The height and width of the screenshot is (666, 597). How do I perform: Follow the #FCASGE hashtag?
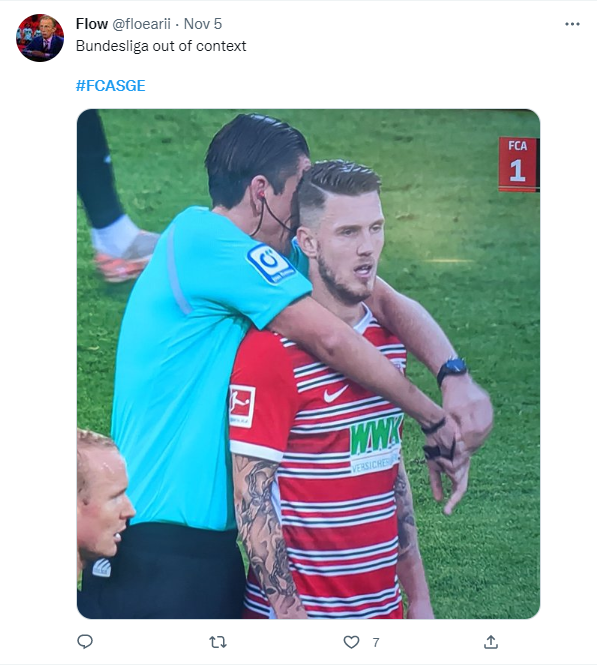[x=110, y=85]
